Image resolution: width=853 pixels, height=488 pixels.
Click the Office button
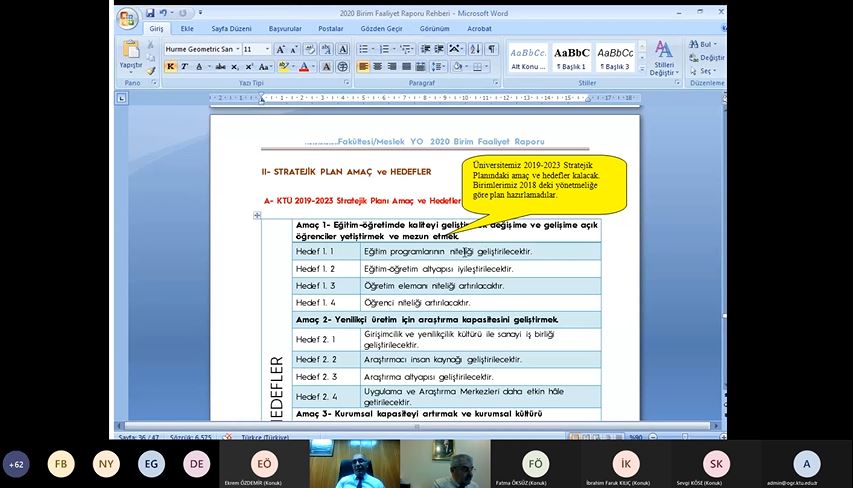(x=127, y=18)
